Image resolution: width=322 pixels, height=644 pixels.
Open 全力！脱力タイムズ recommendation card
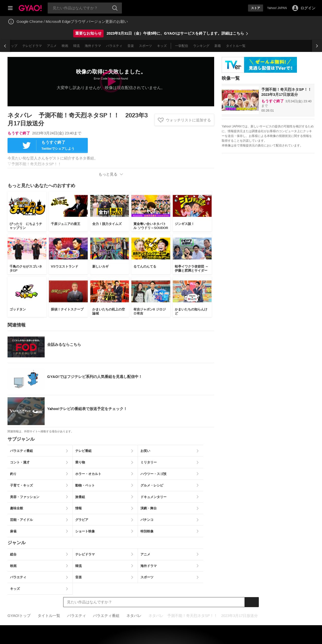[x=110, y=212]
